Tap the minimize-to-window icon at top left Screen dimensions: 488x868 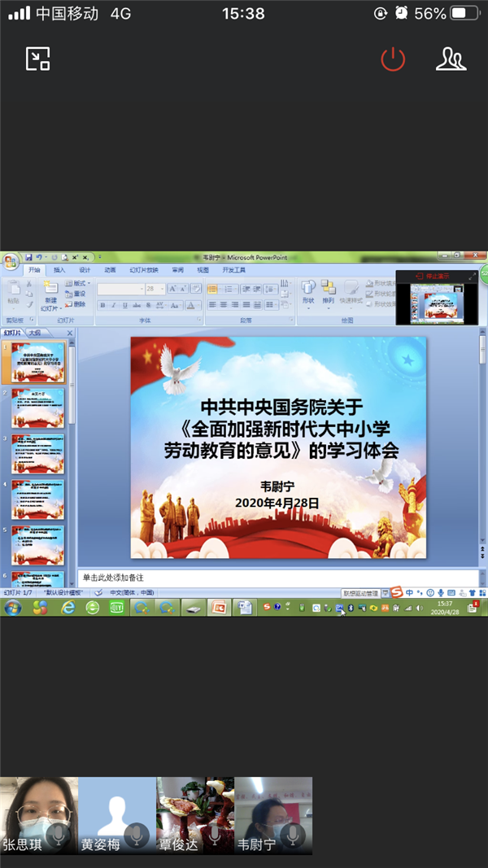click(x=38, y=59)
